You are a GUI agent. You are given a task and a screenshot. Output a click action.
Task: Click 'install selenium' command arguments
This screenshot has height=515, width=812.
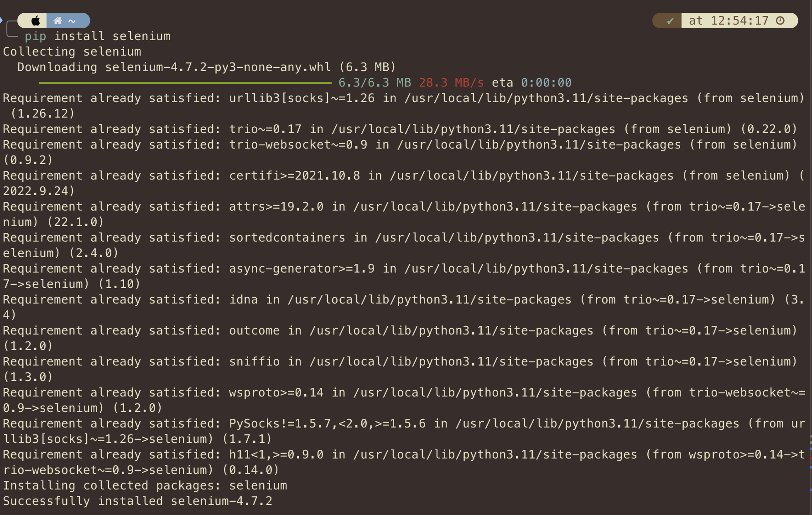pos(112,36)
